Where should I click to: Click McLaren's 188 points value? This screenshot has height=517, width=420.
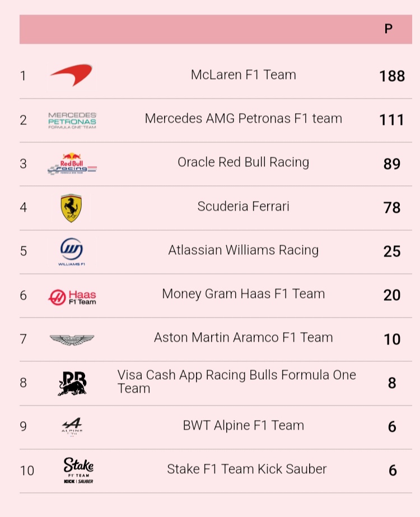(x=391, y=76)
